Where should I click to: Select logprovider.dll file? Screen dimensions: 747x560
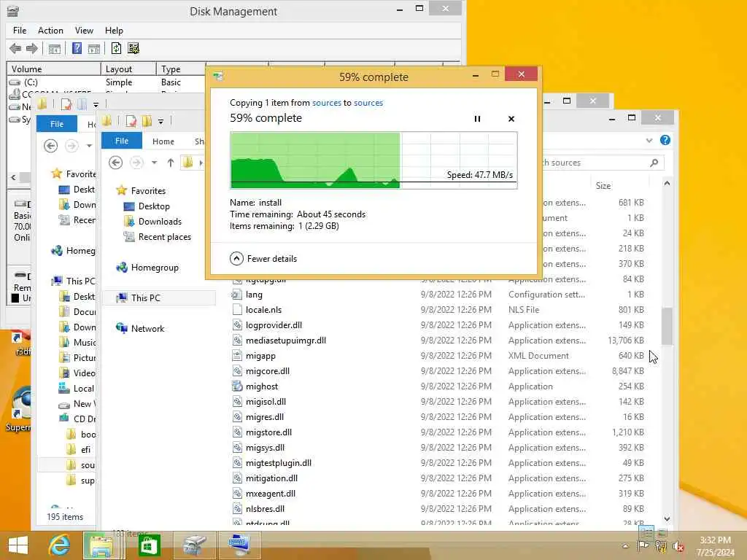(x=274, y=325)
